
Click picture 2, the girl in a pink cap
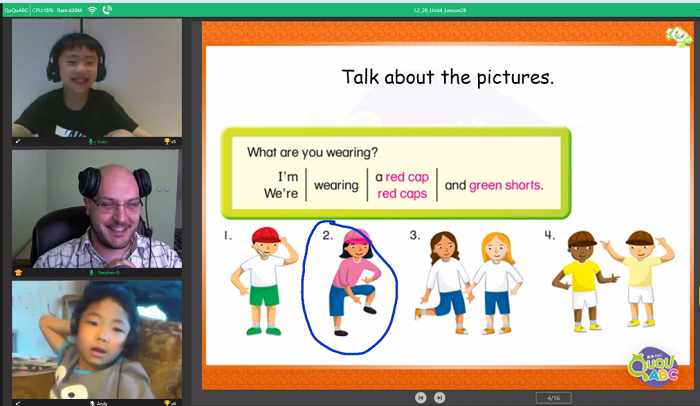(x=355, y=282)
